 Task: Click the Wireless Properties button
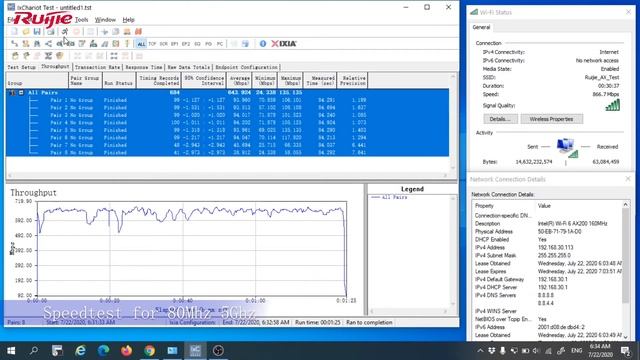pyautogui.click(x=551, y=119)
